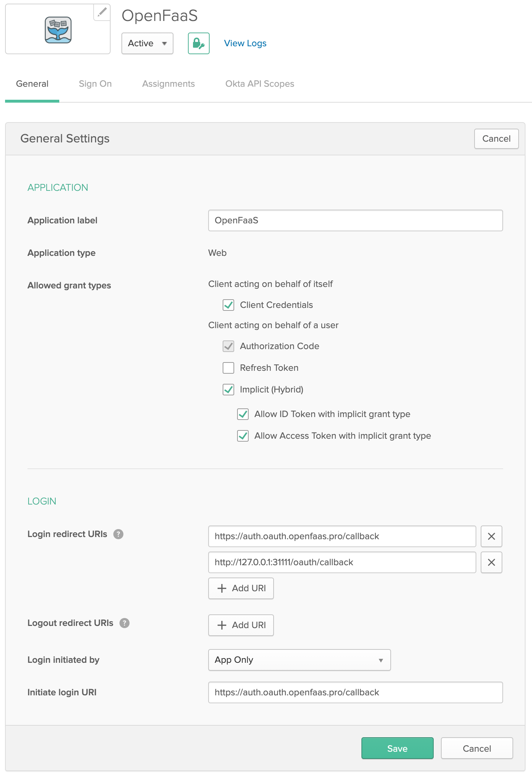Screen dimensions: 532x777
Task: Click the OpenFaaS whale app logo
Action: 58,30
